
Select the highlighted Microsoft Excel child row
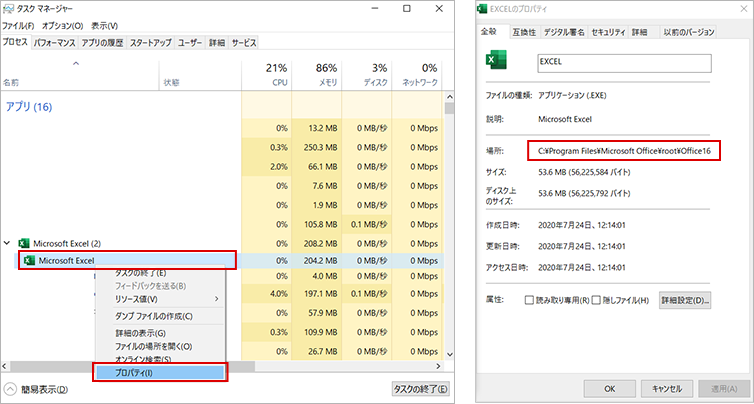221,260
